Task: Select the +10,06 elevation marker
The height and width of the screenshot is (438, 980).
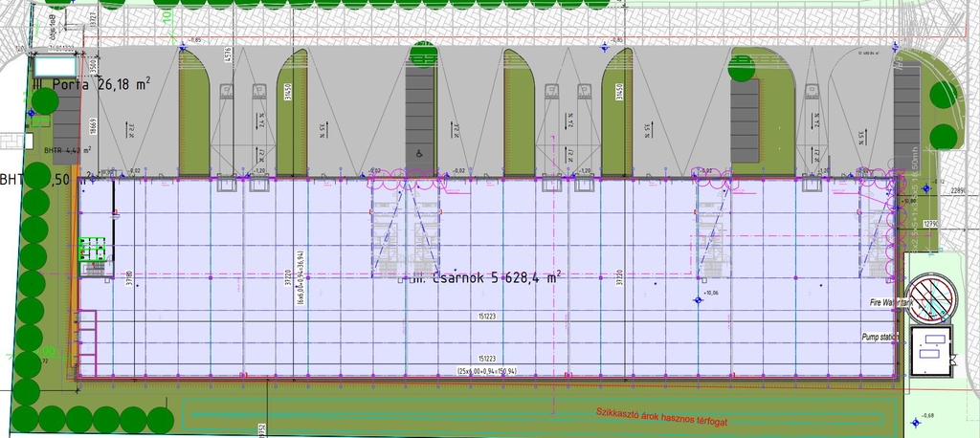Action: point(708,295)
